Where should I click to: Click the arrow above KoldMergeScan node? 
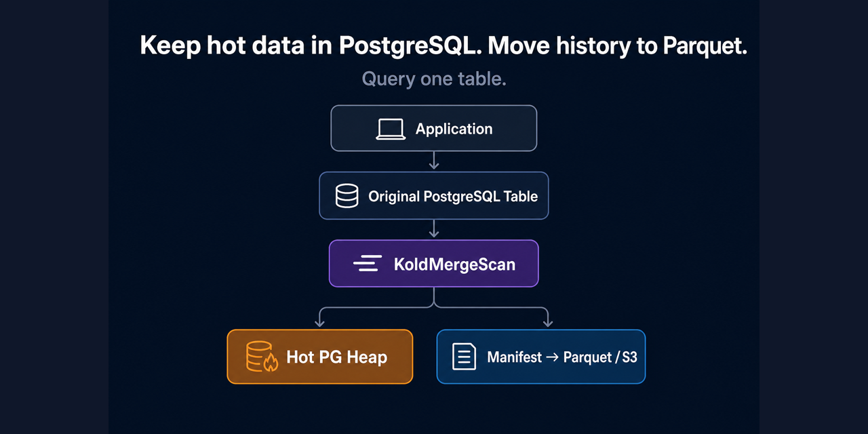(434, 229)
